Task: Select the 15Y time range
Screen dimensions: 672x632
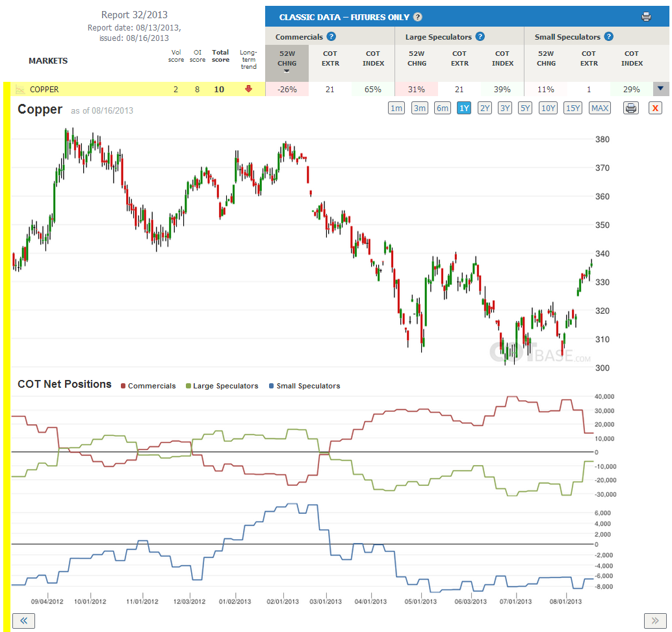Action: pos(573,108)
